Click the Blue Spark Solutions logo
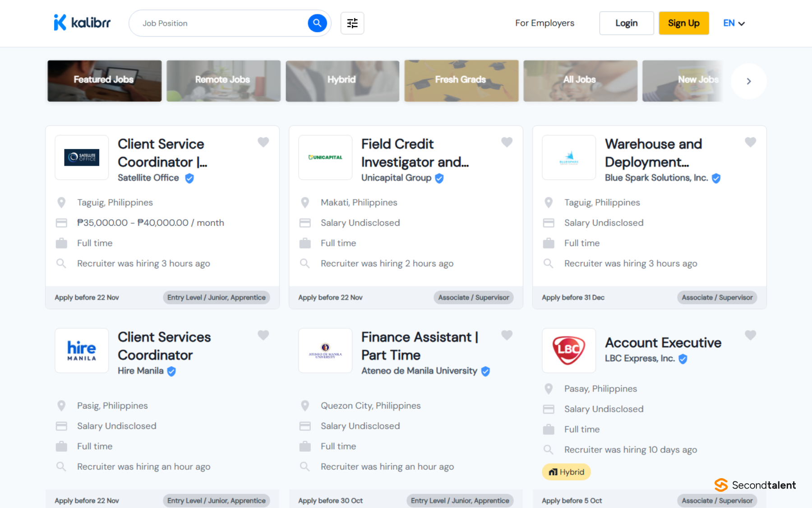The height and width of the screenshot is (508, 812). pyautogui.click(x=569, y=158)
